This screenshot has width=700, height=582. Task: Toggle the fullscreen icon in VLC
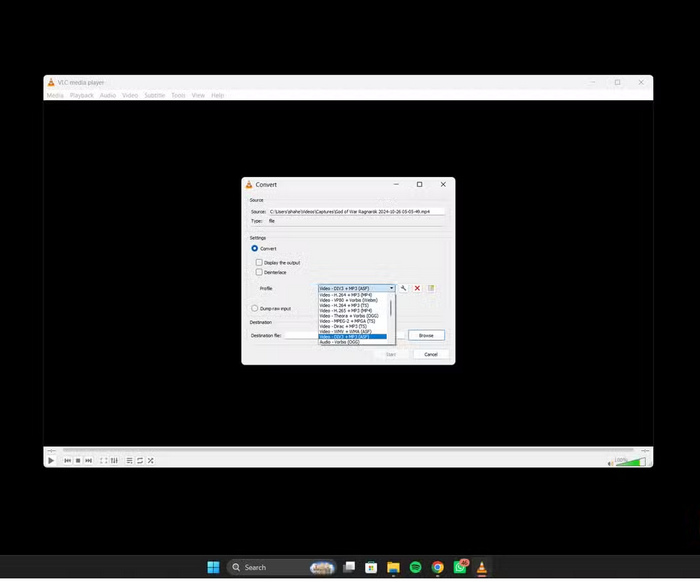(103, 461)
